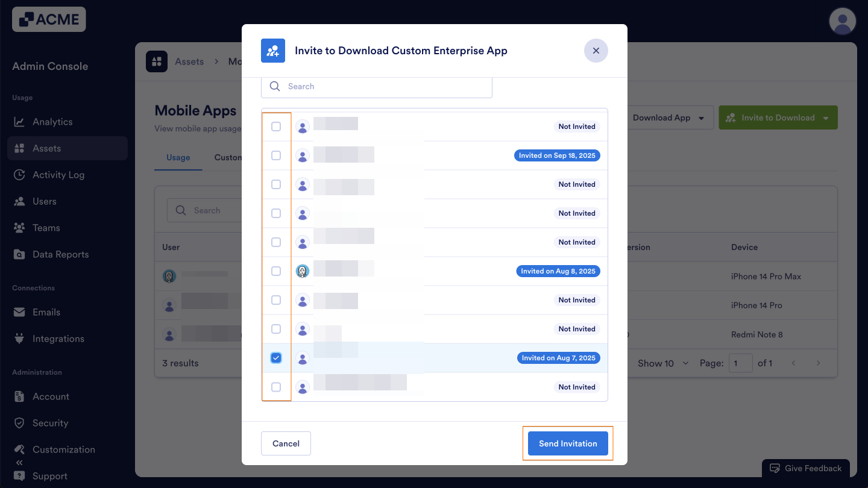The image size is (868, 488).
Task: Expand the Invite to Download menu
Action: [x=778, y=117]
